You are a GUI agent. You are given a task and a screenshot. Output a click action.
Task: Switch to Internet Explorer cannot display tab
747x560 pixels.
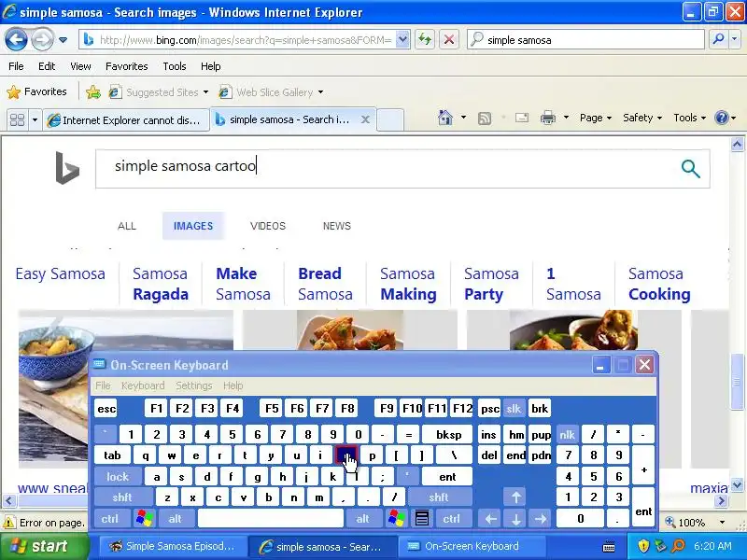click(x=126, y=120)
